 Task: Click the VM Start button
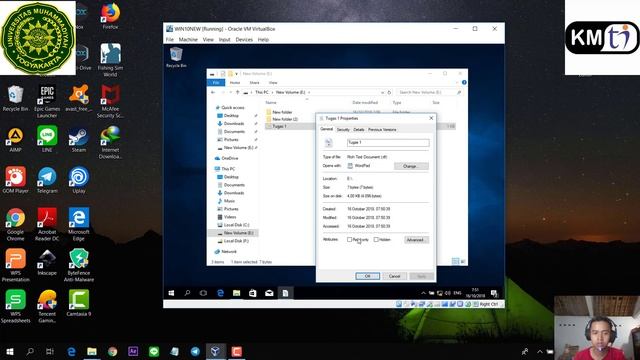171,293
